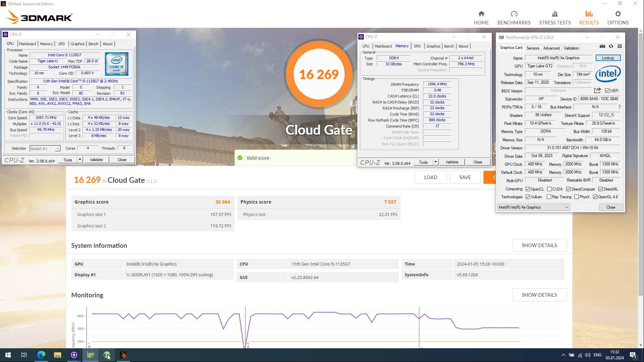Toggle the OpenCL checkbox
644x362 pixels.
coord(528,189)
